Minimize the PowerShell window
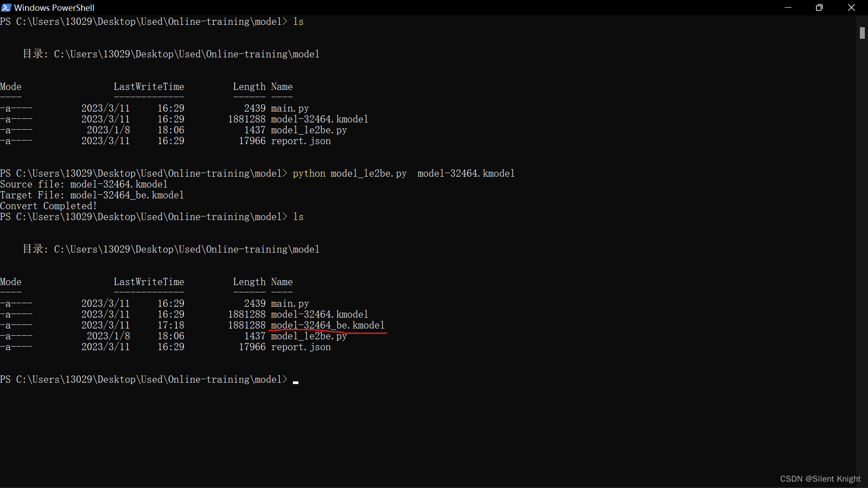The width and height of the screenshot is (868, 488). [x=788, y=8]
